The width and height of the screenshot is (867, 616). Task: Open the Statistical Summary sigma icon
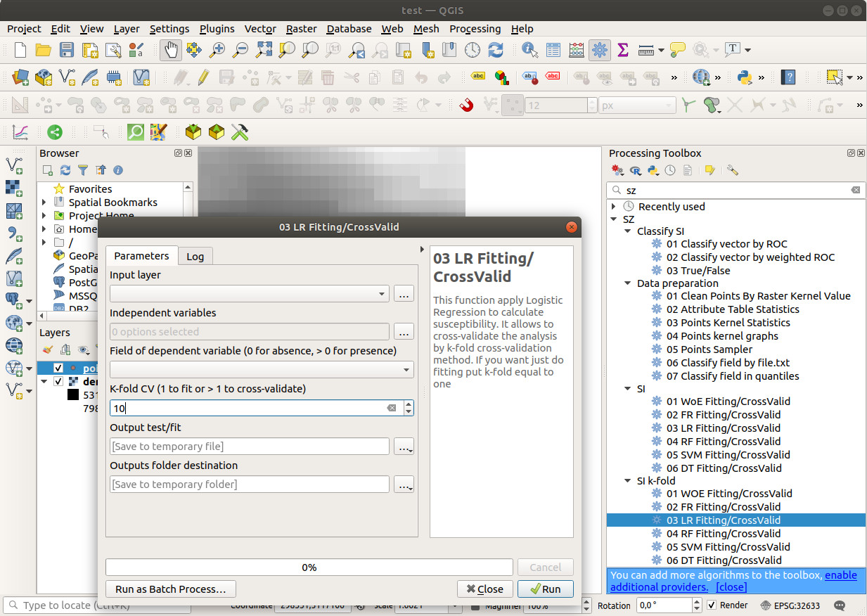[622, 50]
